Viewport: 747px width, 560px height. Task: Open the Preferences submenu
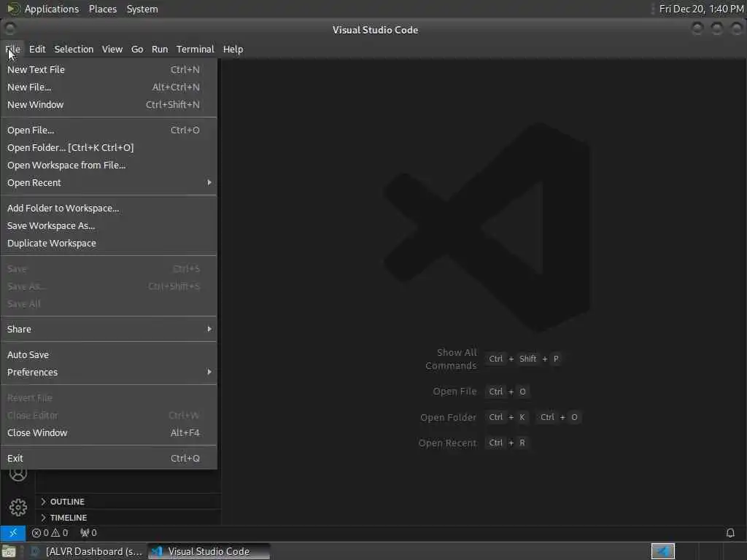pos(109,372)
